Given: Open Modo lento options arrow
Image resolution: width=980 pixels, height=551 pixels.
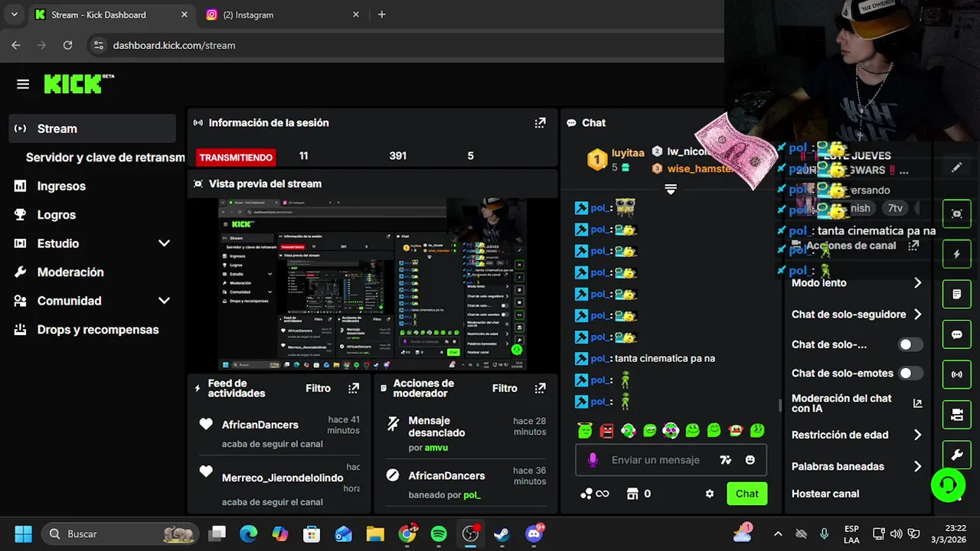Looking at the screenshot, I should pyautogui.click(x=917, y=283).
